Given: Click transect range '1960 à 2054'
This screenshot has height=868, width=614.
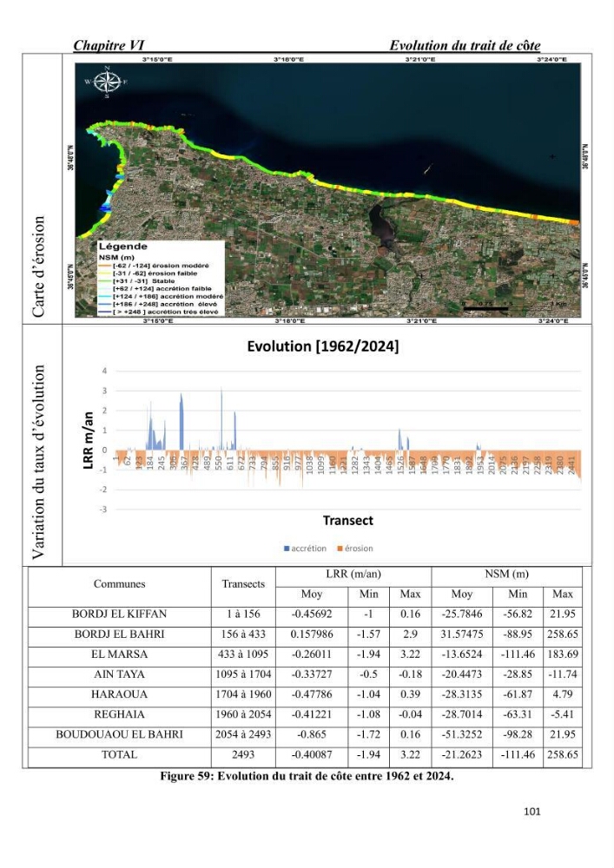Looking at the screenshot, I should point(243,714).
